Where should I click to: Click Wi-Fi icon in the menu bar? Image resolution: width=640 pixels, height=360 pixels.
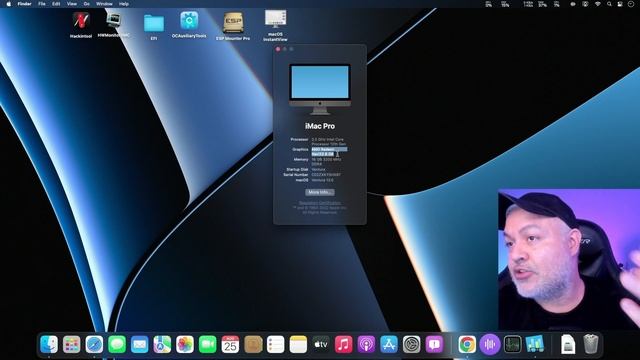[598, 4]
